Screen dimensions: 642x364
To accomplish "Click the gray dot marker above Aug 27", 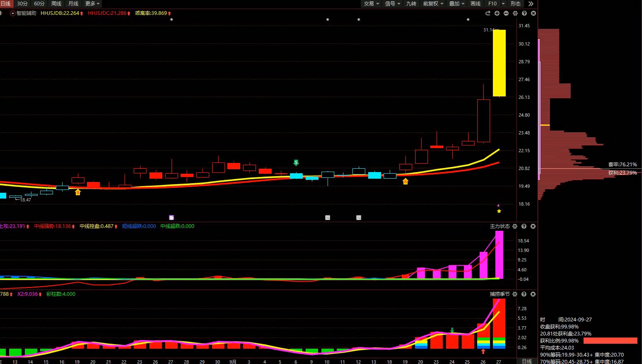I will point(171,19).
